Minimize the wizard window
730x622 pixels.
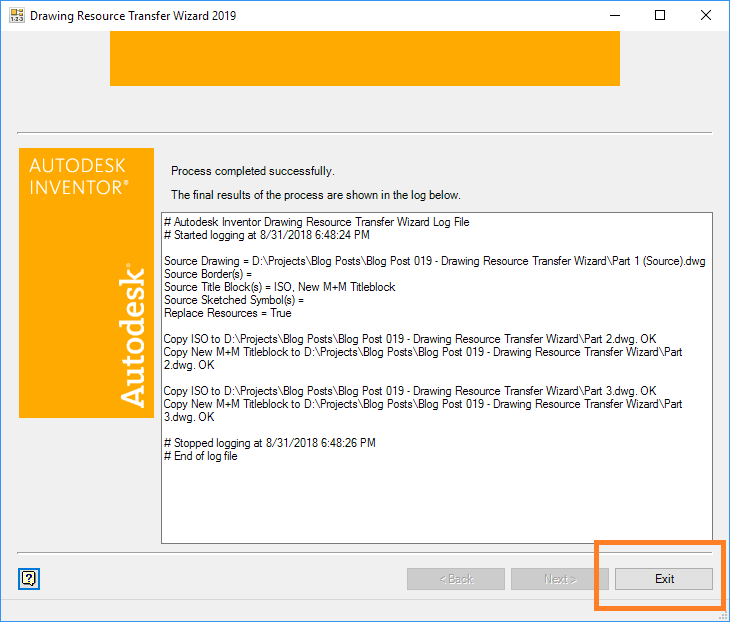click(x=615, y=15)
